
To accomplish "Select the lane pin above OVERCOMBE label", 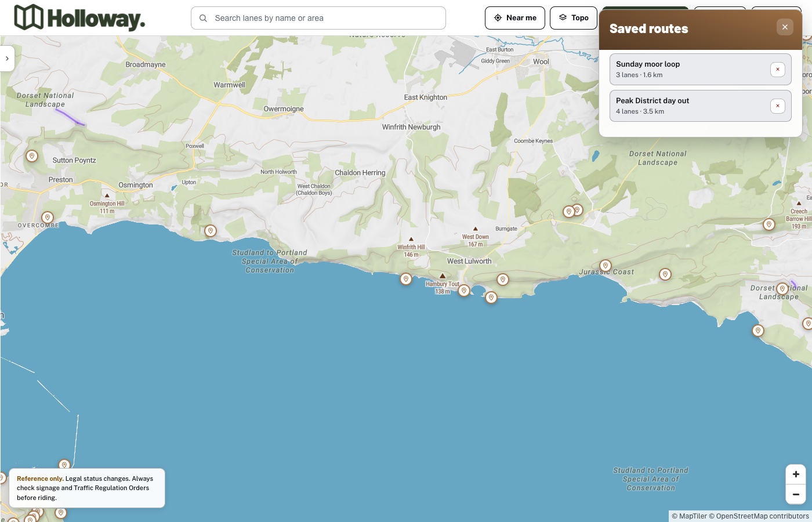I will pyautogui.click(x=48, y=217).
